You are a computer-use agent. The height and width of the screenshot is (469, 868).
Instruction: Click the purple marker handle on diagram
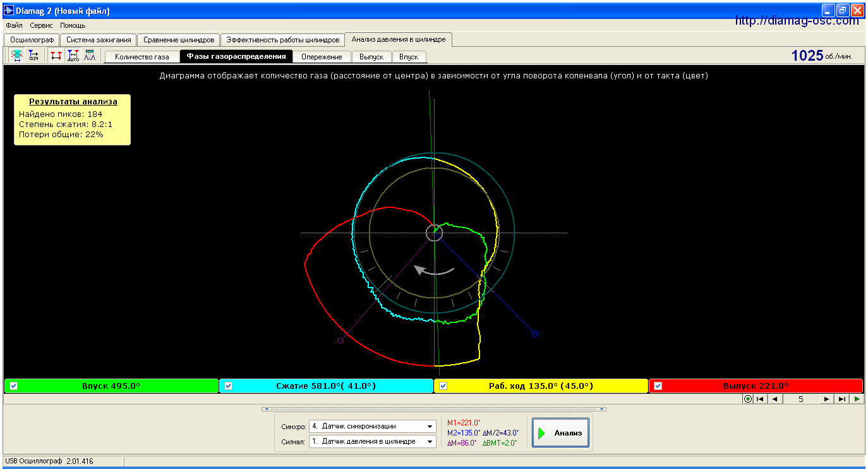pos(341,341)
